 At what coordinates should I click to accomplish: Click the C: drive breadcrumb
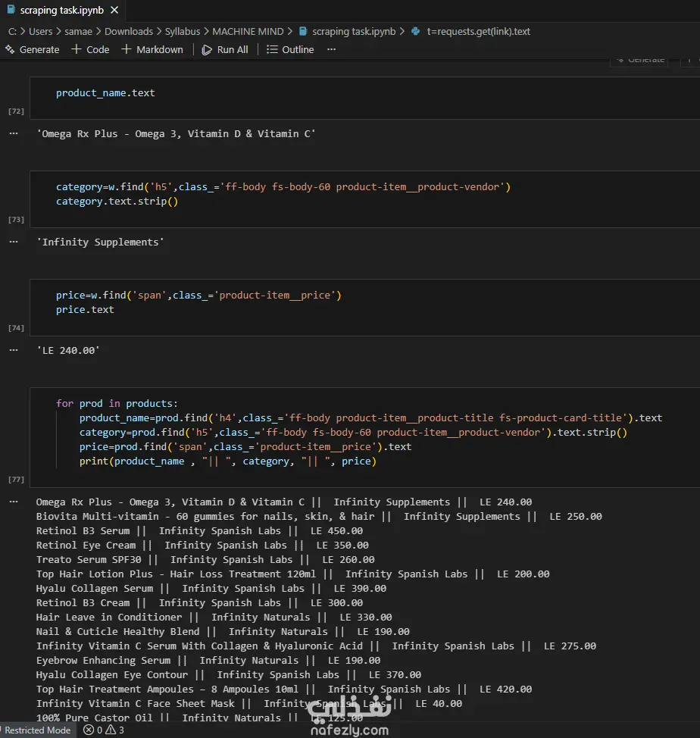pyautogui.click(x=12, y=32)
